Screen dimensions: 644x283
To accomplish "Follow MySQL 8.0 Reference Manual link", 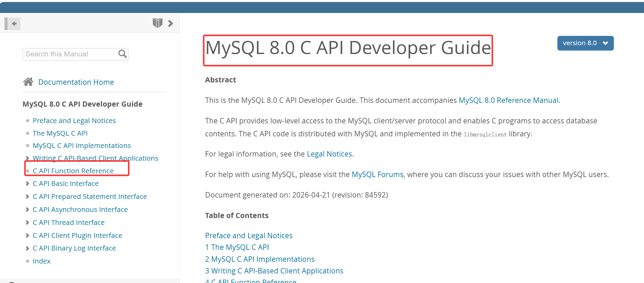I will click(509, 100).
